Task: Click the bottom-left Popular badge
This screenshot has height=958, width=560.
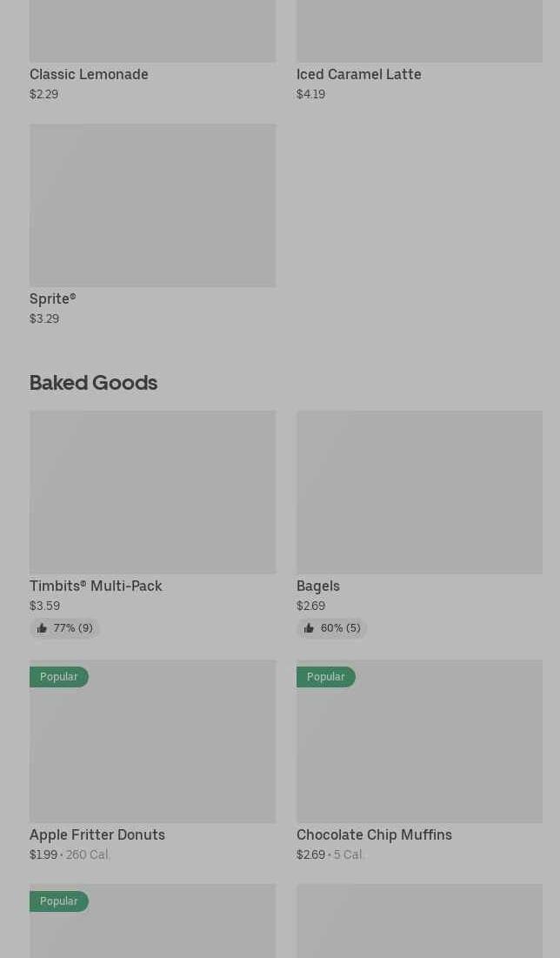Action: coord(58,901)
